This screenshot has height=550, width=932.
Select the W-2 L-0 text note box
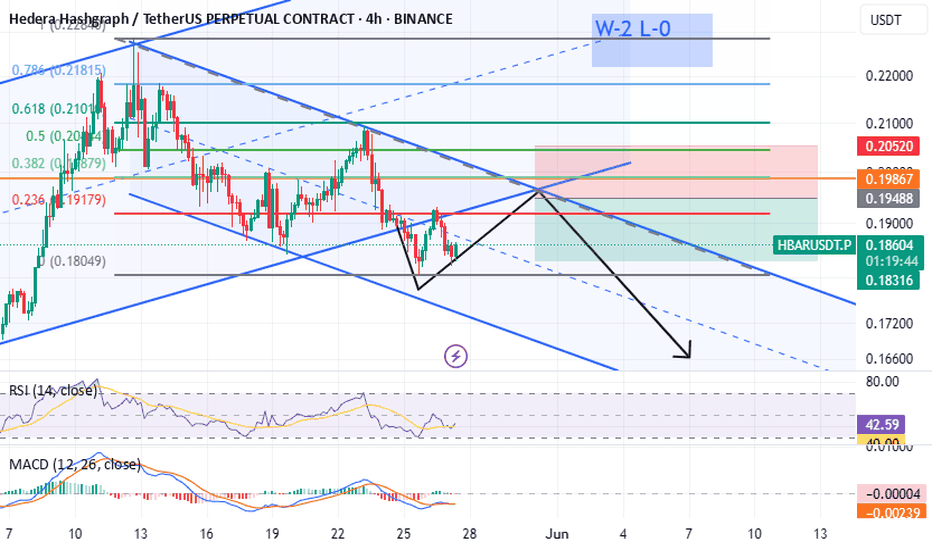[x=652, y=40]
